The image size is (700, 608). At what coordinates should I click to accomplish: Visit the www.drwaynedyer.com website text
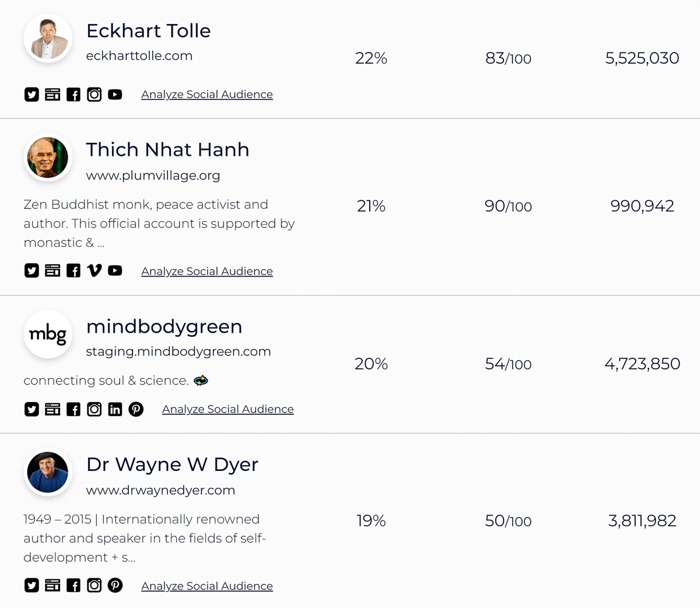tap(160, 490)
